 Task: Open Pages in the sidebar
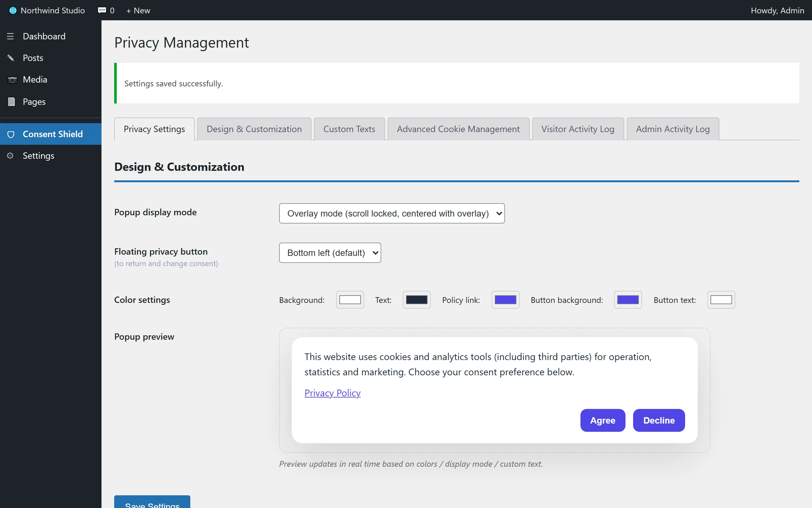click(51, 102)
